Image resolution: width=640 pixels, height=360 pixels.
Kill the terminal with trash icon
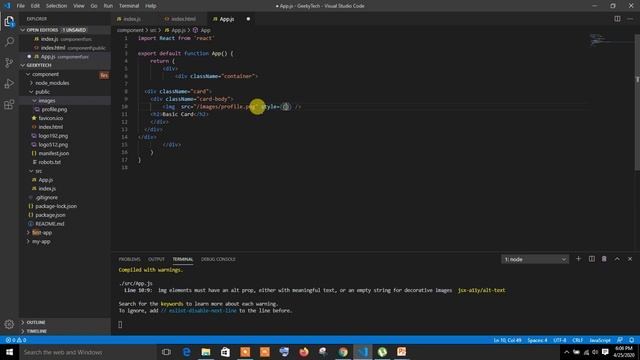[x=604, y=259]
